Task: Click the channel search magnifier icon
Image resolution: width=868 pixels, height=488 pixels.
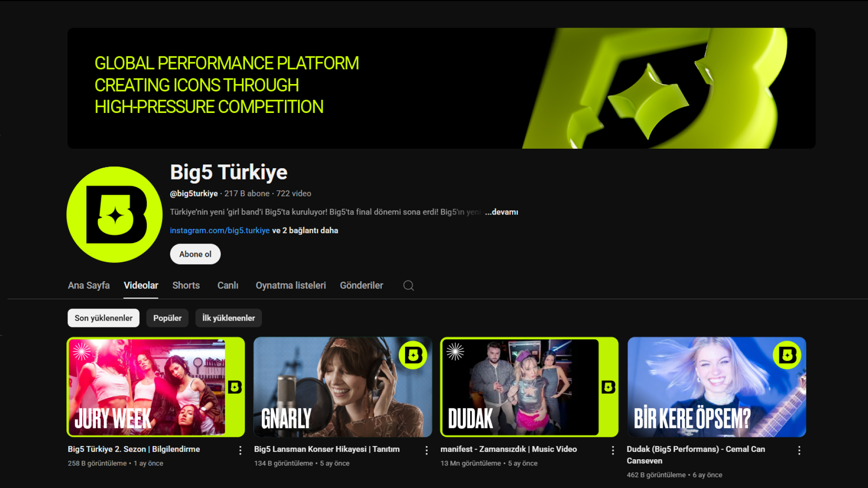Action: [x=408, y=286]
